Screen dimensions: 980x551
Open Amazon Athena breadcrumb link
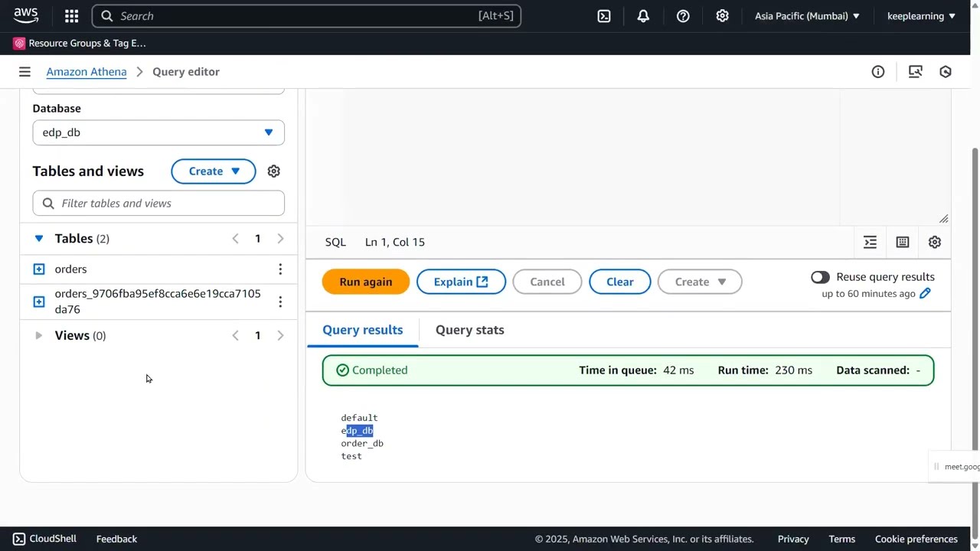[x=87, y=72]
